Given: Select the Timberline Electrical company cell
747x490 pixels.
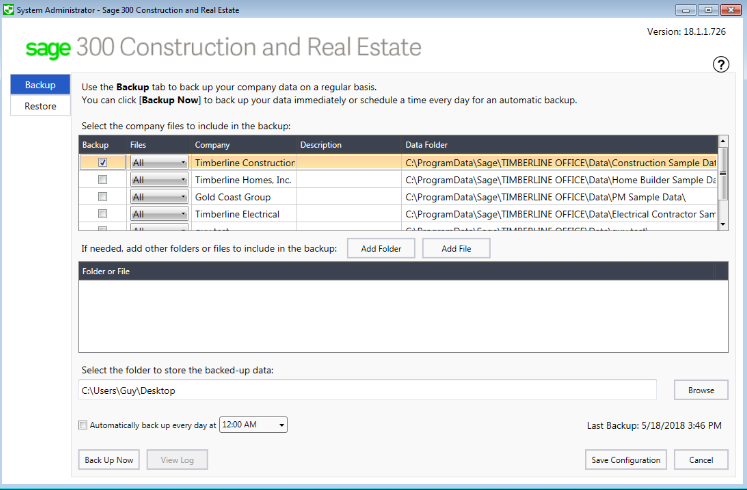Looking at the screenshot, I should (x=244, y=214).
